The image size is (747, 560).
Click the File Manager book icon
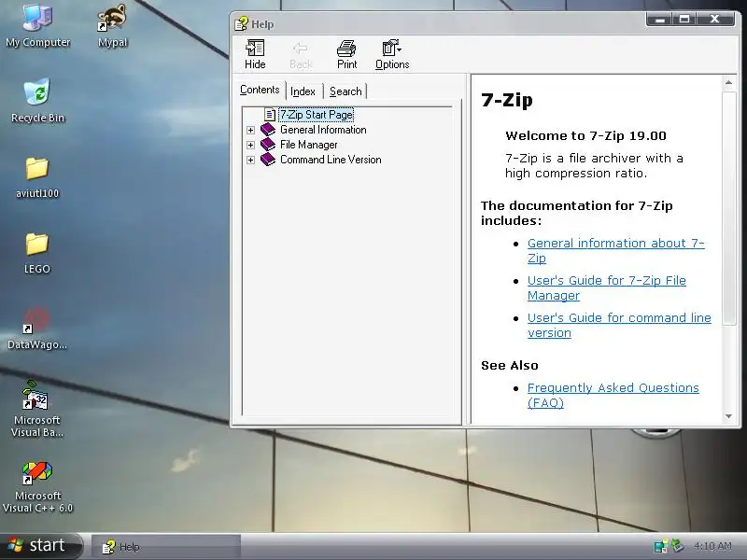pyautogui.click(x=268, y=145)
